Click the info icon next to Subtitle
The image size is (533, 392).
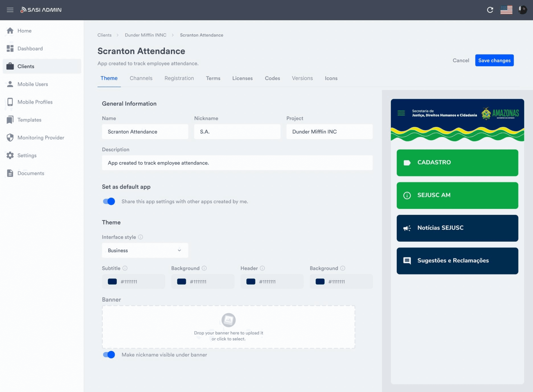[125, 268]
